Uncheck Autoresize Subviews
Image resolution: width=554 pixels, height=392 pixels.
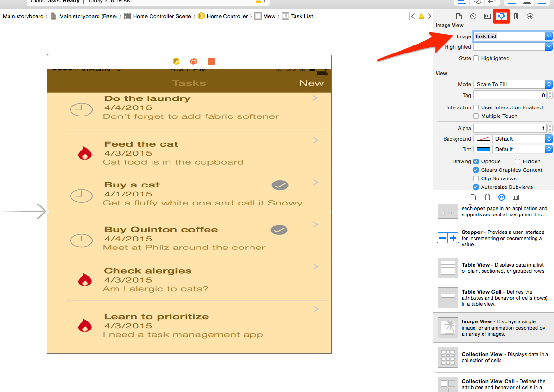(476, 187)
